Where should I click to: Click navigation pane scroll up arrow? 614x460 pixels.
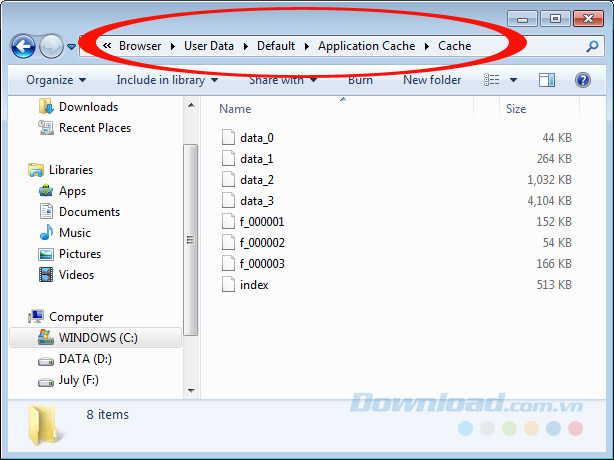pos(191,105)
